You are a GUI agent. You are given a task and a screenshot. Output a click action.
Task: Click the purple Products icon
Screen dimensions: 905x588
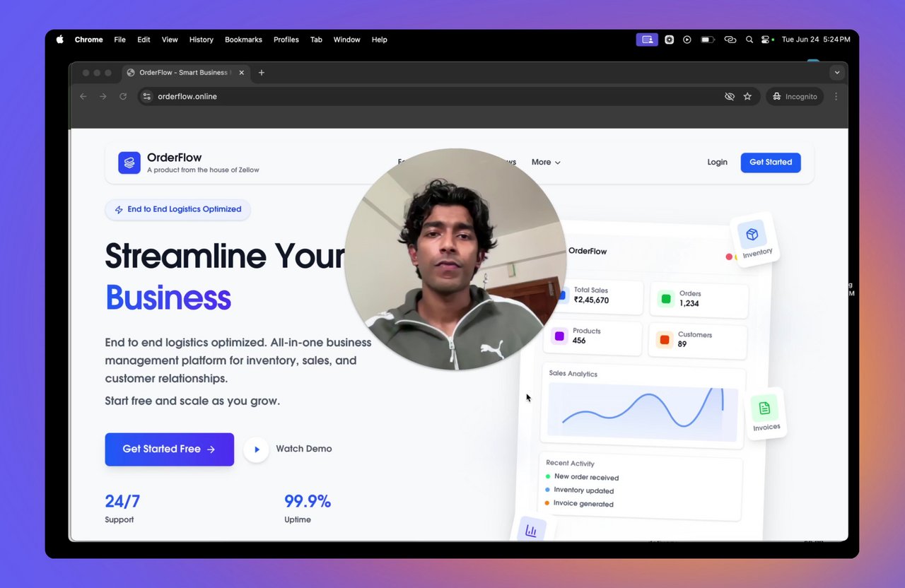point(559,336)
